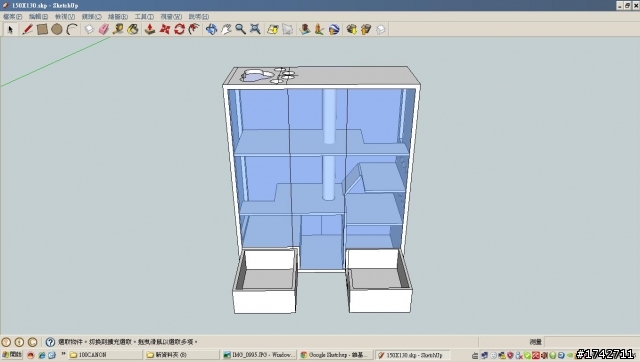Activate the Zoom magnifier tool
640x362 pixels.
coord(240,29)
